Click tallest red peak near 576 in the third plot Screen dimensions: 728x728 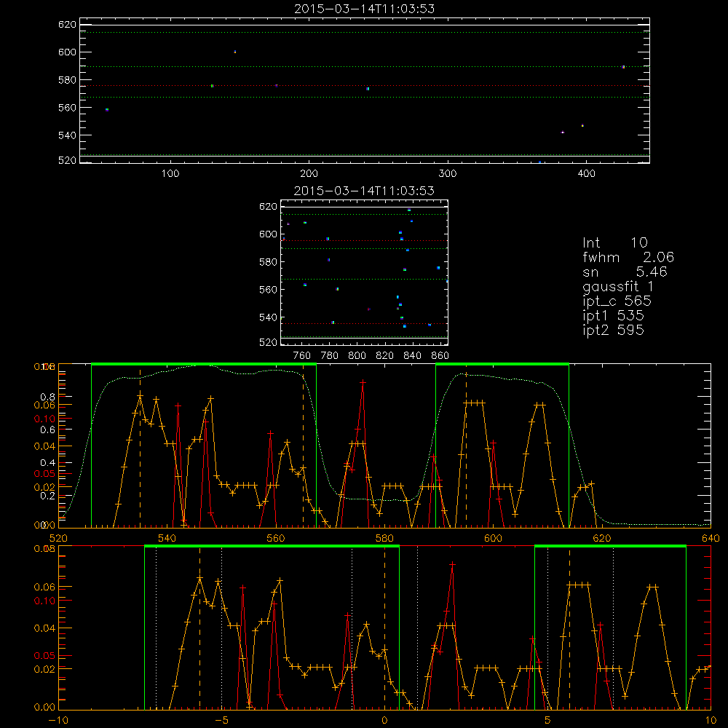click(363, 383)
